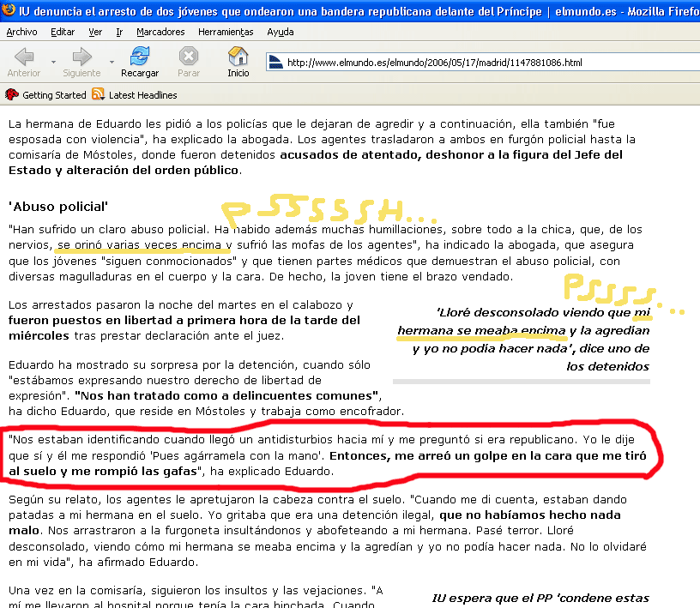Open the Editar menu
The image size is (700, 608).
[63, 32]
